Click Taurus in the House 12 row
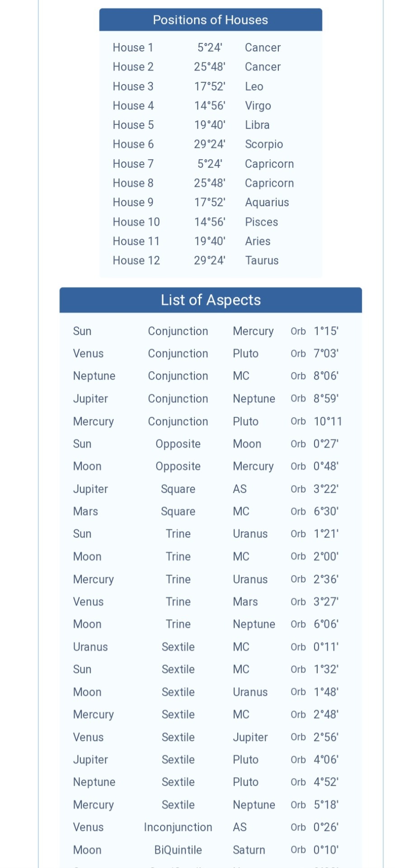Image resolution: width=395 pixels, height=868 pixels. 262,260
